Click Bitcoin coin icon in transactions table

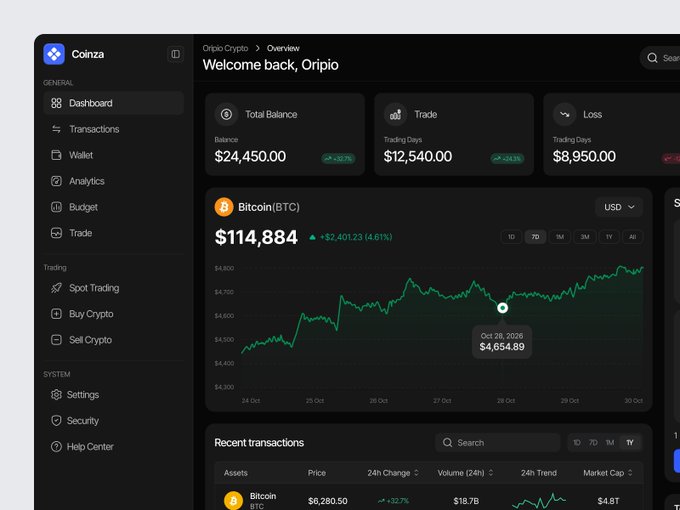[233, 501]
